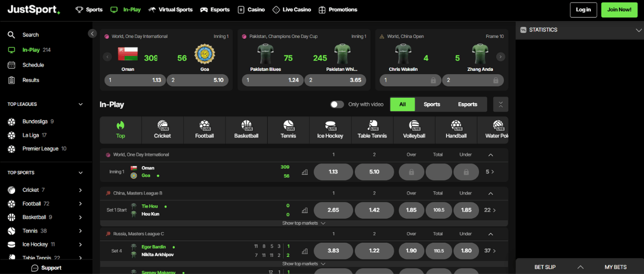Collapse the China Masters League B group
Image resolution: width=644 pixels, height=274 pixels.
(x=490, y=193)
